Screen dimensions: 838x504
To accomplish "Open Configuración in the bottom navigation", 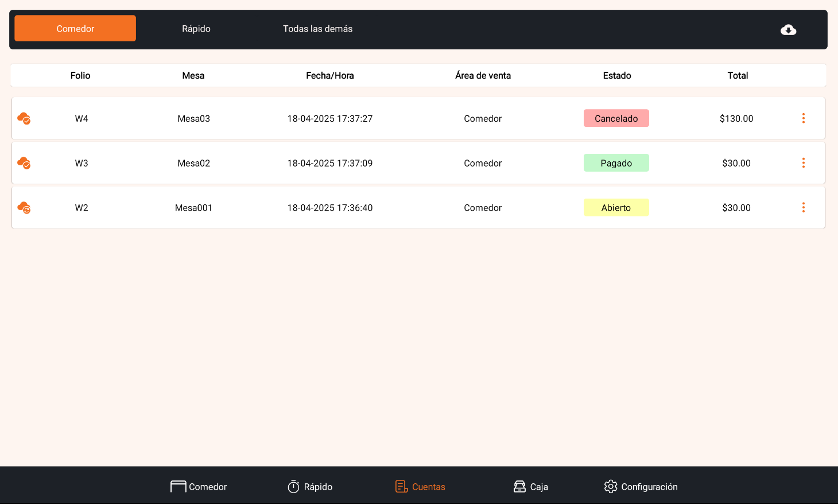I will click(641, 487).
